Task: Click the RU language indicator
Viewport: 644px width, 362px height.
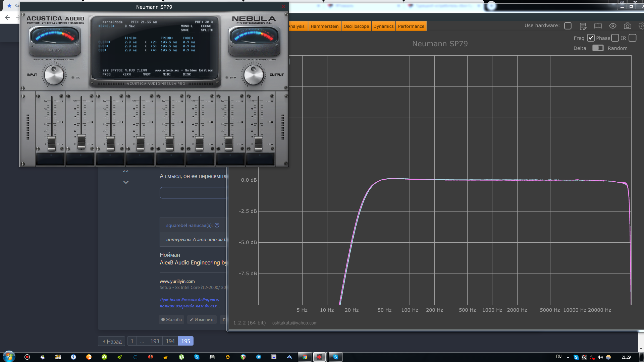Action: (x=559, y=356)
